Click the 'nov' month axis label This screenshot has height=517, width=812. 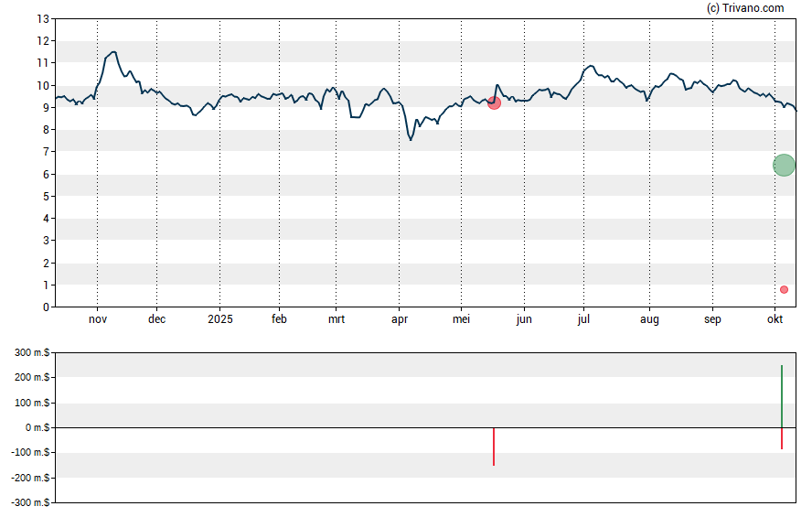(98, 319)
